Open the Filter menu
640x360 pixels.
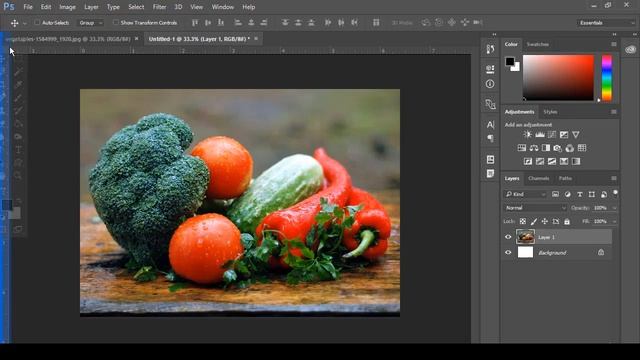click(x=159, y=7)
